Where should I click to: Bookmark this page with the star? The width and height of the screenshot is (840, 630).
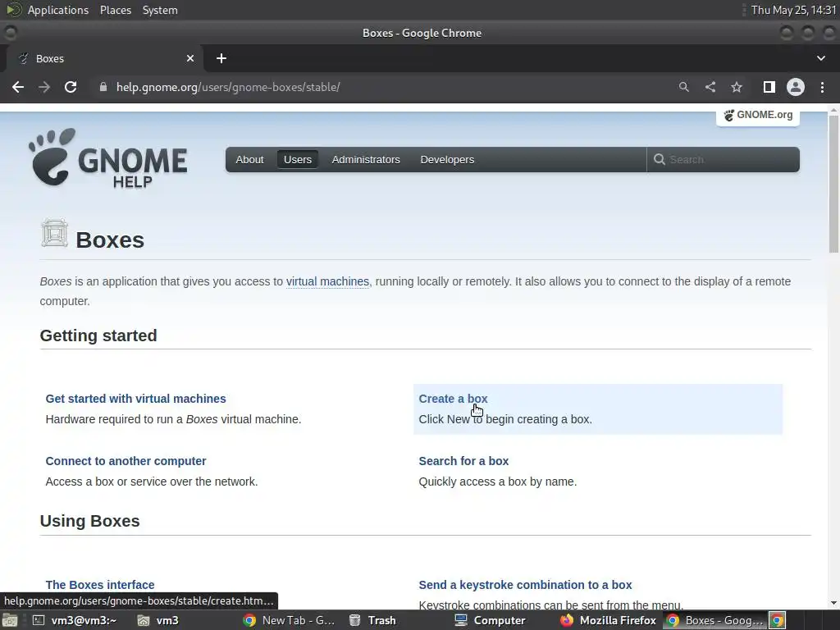737,87
